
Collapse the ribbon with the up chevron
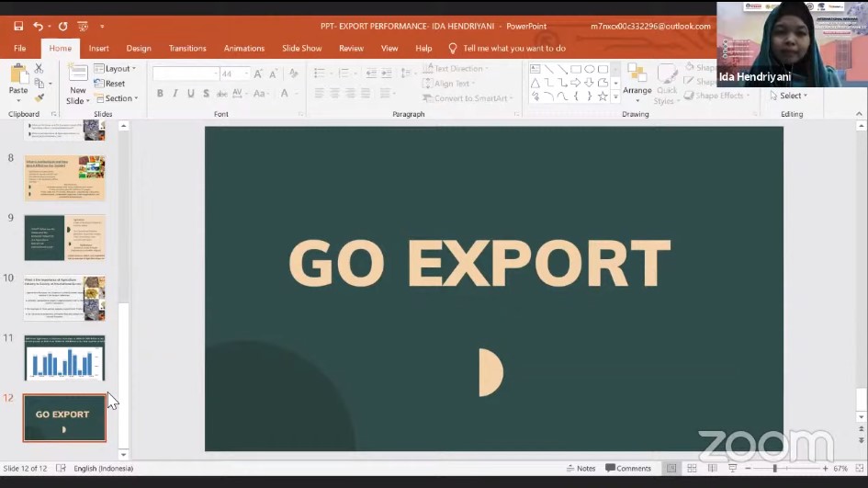pyautogui.click(x=859, y=114)
